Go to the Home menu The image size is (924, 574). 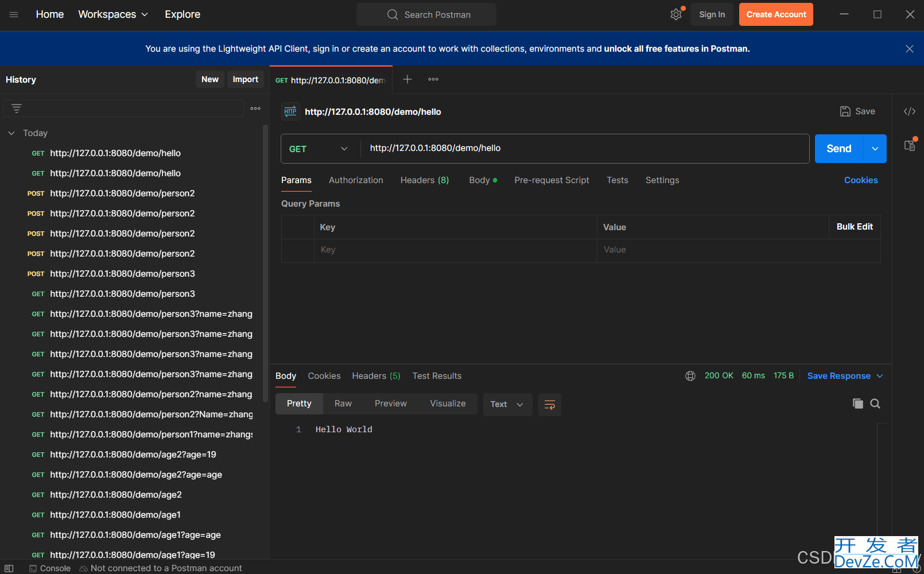click(50, 14)
